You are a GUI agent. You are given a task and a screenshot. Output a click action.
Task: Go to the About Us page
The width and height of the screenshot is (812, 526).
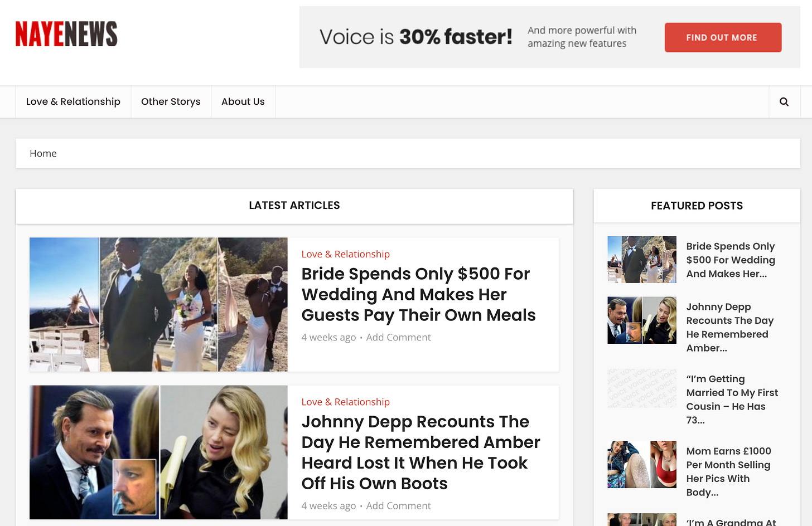tap(243, 101)
